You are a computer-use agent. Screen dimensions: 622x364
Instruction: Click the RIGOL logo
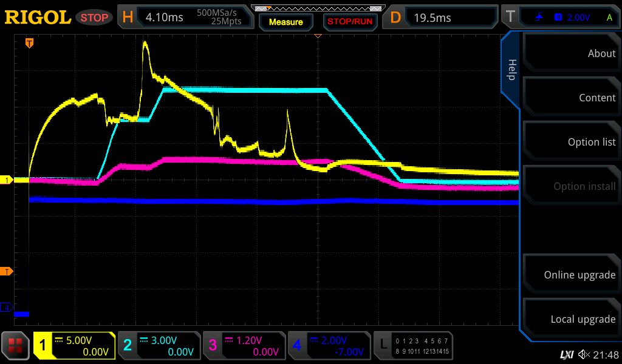click(38, 17)
